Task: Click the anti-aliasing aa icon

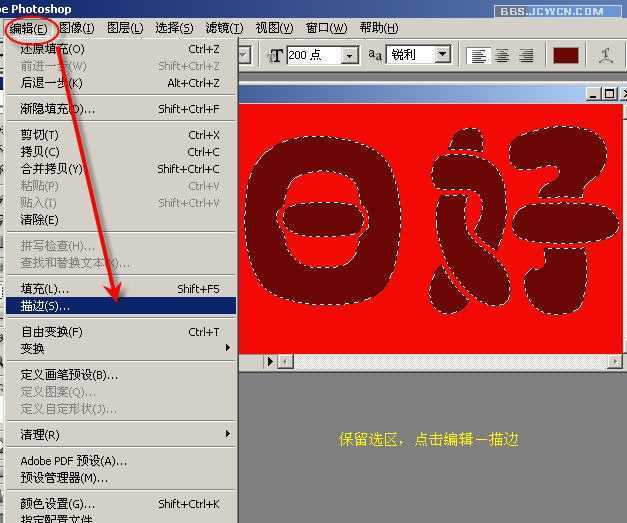Action: 375,54
